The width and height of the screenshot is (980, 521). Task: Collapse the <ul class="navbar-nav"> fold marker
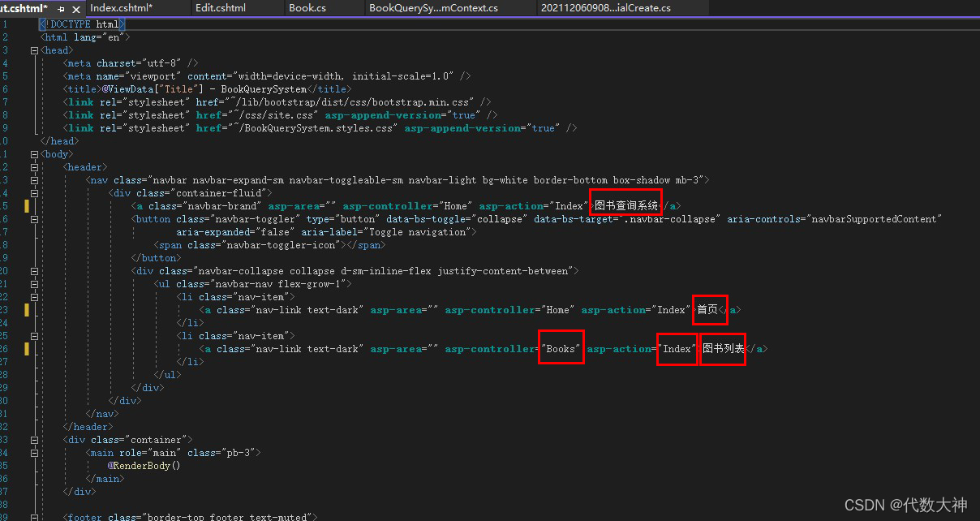click(34, 284)
